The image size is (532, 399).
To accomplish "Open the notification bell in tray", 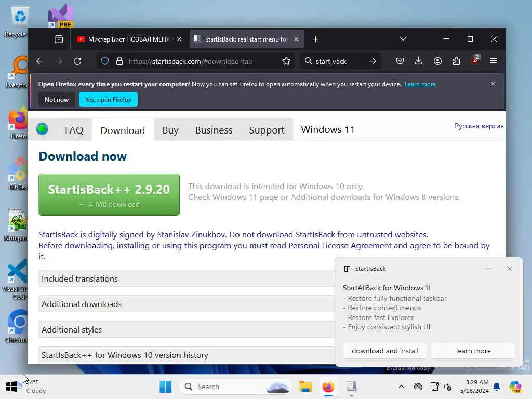I will [x=497, y=387].
